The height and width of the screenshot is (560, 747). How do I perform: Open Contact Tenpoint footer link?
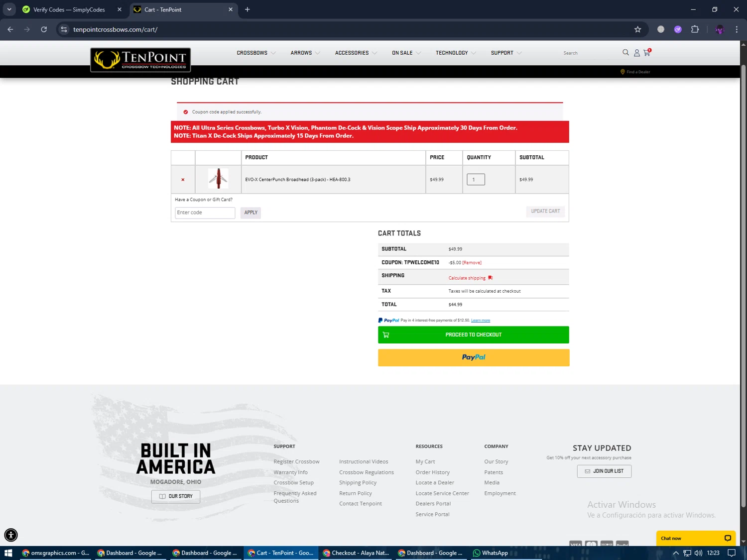tap(360, 504)
